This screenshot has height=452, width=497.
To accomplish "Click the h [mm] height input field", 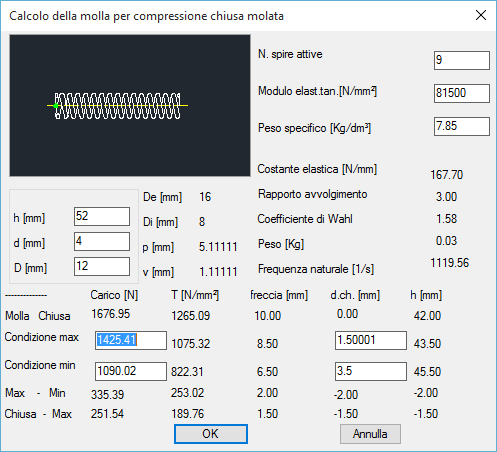I will (102, 216).
